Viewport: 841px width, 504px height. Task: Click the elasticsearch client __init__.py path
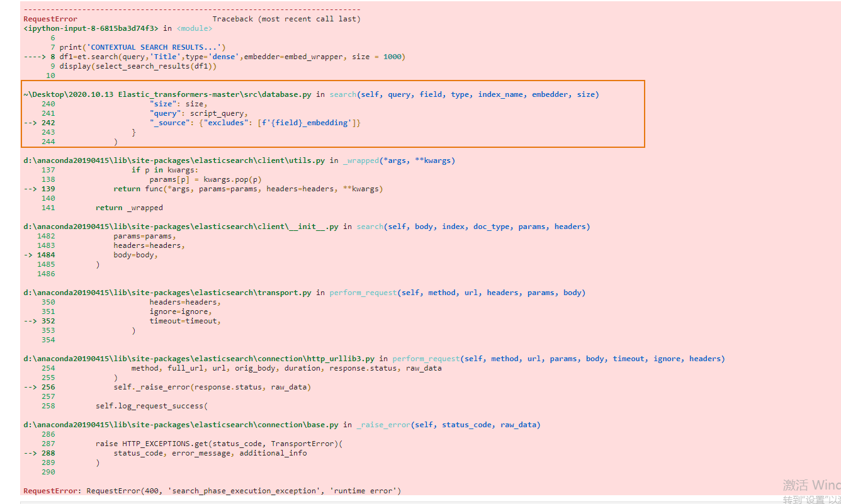coord(179,226)
